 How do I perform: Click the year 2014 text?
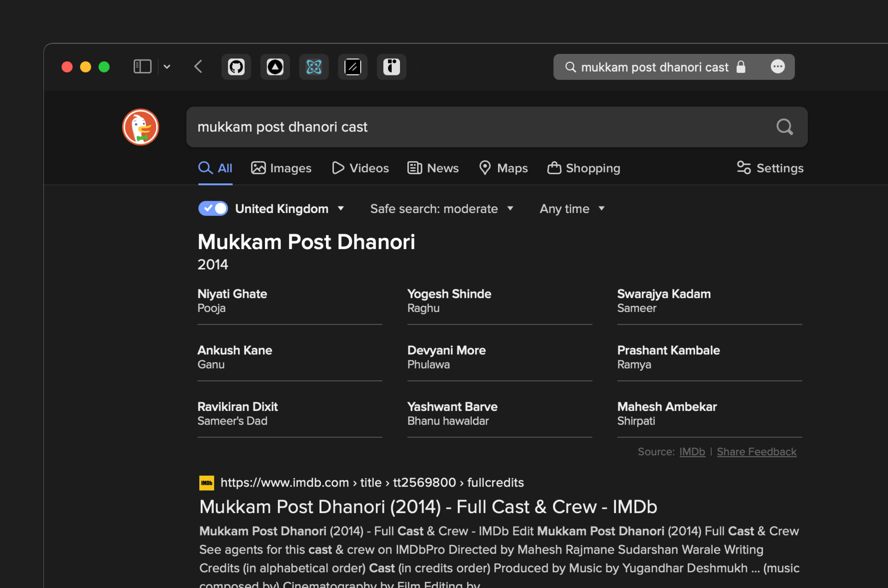click(213, 265)
